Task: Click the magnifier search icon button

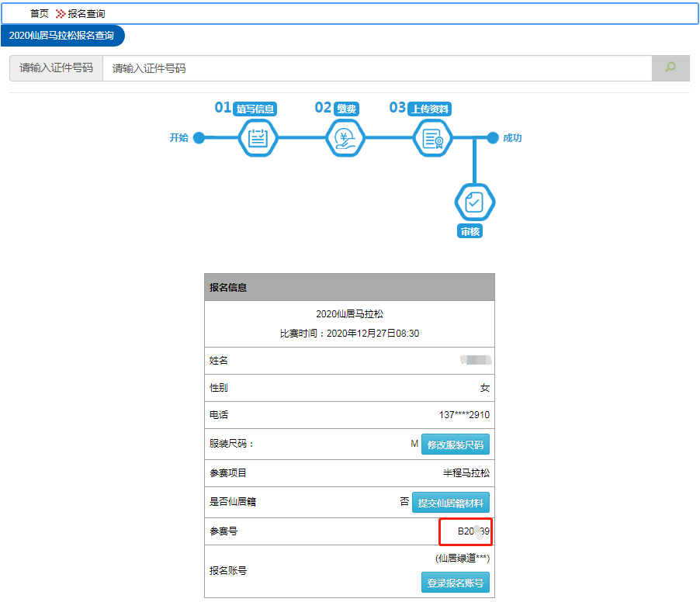Action: click(671, 68)
